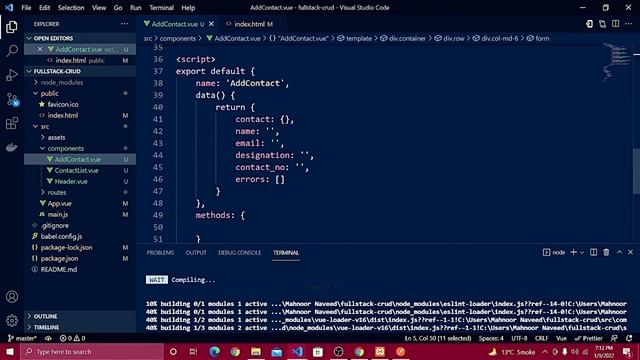This screenshot has width=640, height=360.
Task: Split the terminal panel
Action: pyautogui.click(x=593, y=252)
